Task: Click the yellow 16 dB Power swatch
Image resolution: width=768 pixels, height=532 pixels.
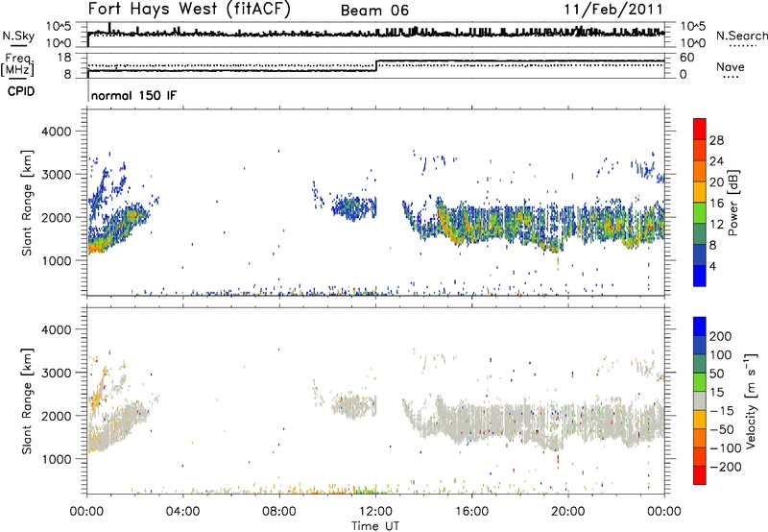Action: click(x=700, y=191)
